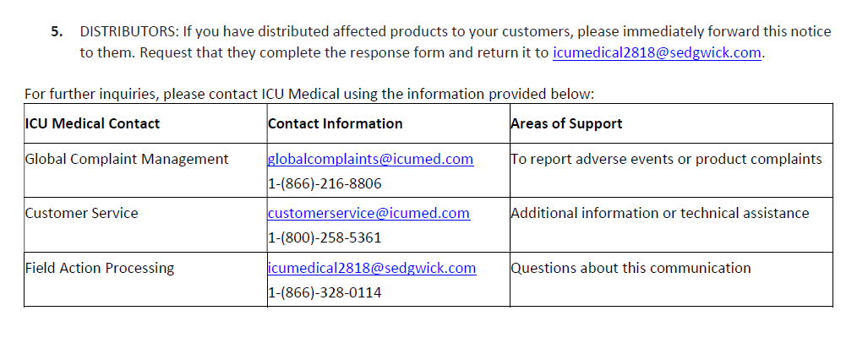This screenshot has width=868, height=338.
Task: Click the "Questions about this communication" cell
Action: pos(631,268)
